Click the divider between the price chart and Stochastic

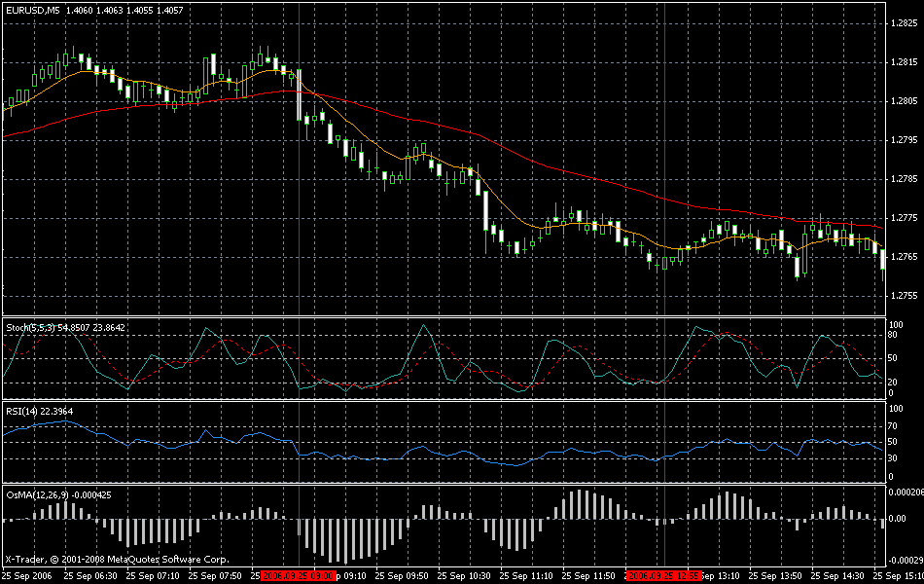tap(438, 316)
